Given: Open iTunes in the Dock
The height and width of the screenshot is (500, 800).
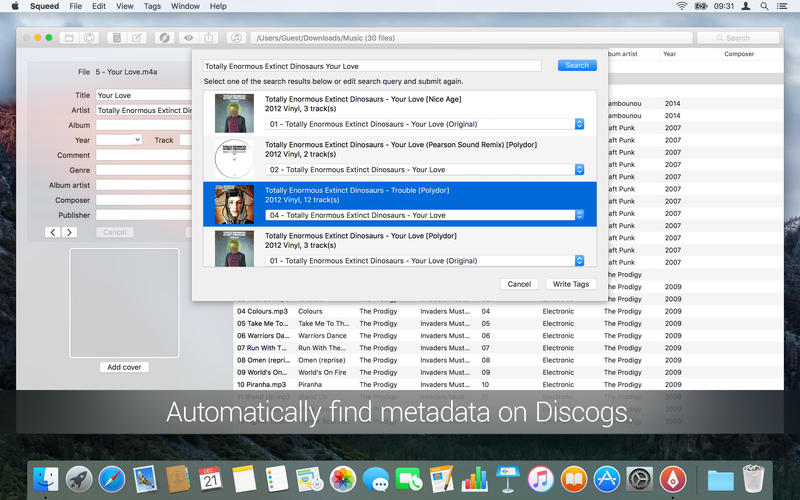Looking at the screenshot, I should (x=541, y=480).
